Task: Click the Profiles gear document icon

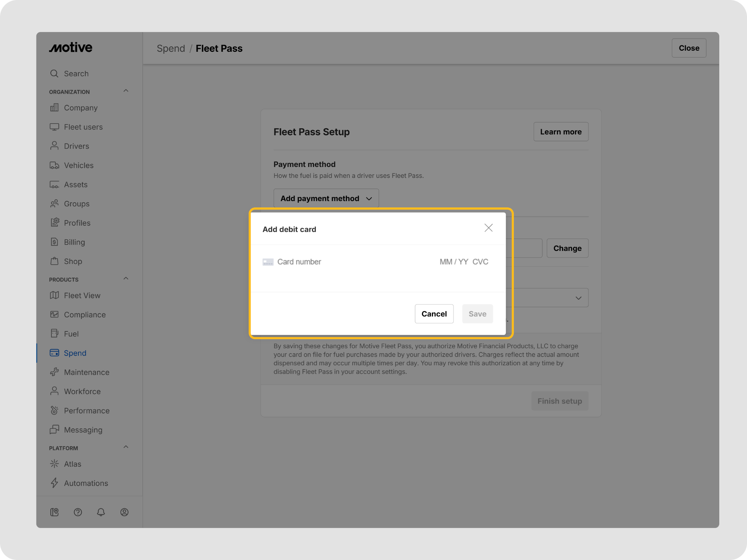Action: click(x=54, y=222)
